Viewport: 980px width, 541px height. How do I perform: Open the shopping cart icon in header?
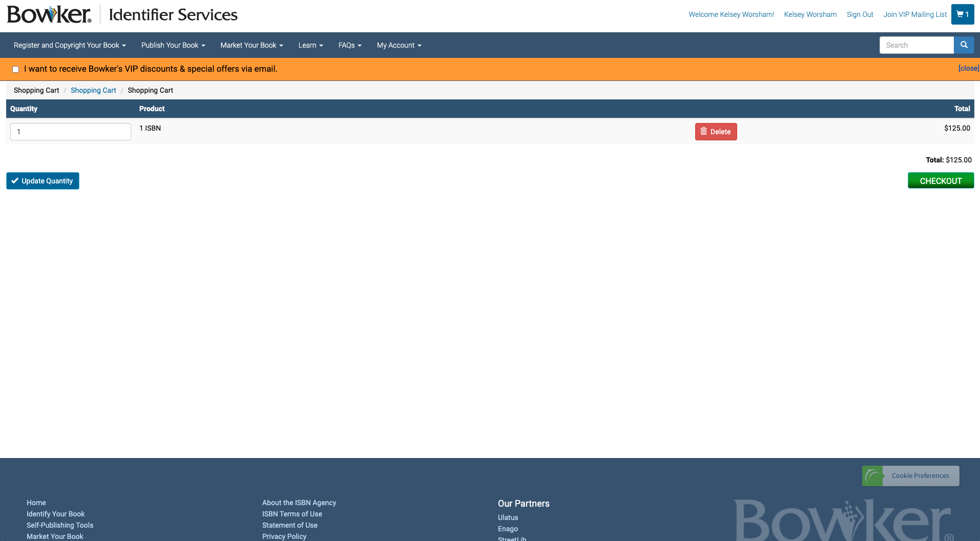pos(963,14)
